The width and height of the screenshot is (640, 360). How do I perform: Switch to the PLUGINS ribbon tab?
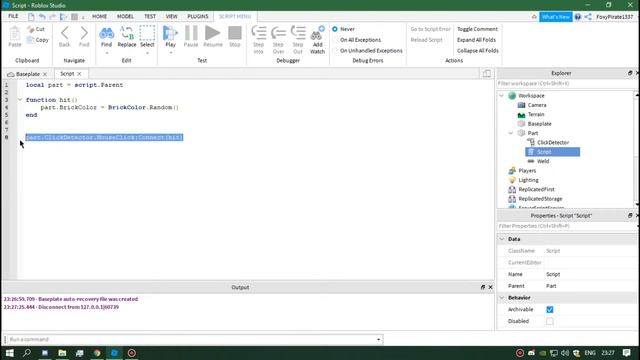[198, 16]
